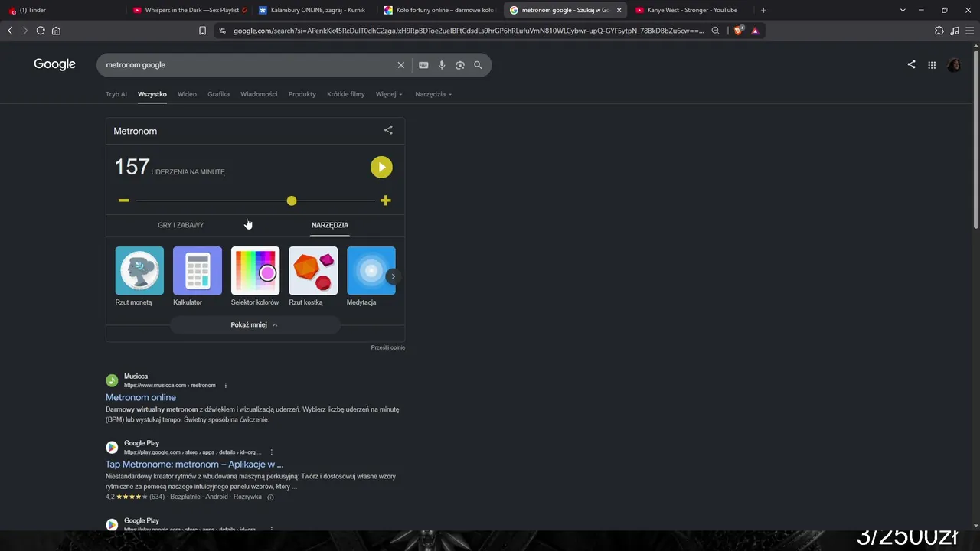The image size is (980, 551).
Task: Start voice search with the microphone icon
Action: click(442, 65)
